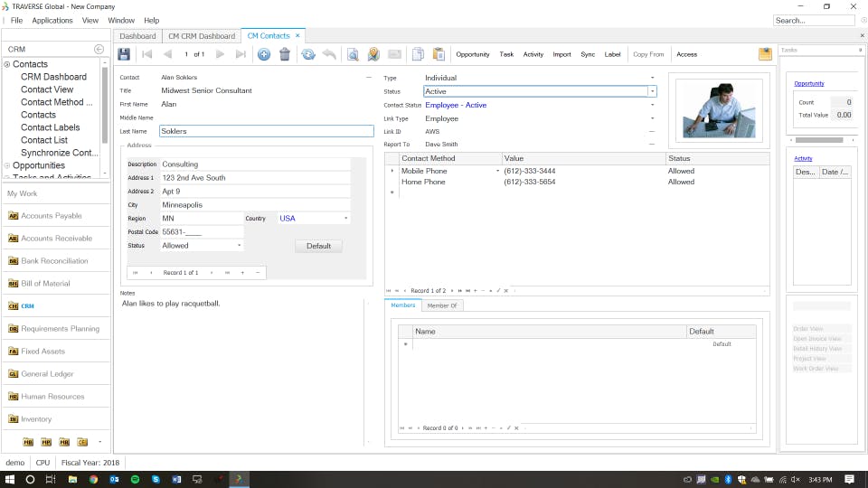
Task: Click the Paste clipboard icon
Action: (x=439, y=54)
